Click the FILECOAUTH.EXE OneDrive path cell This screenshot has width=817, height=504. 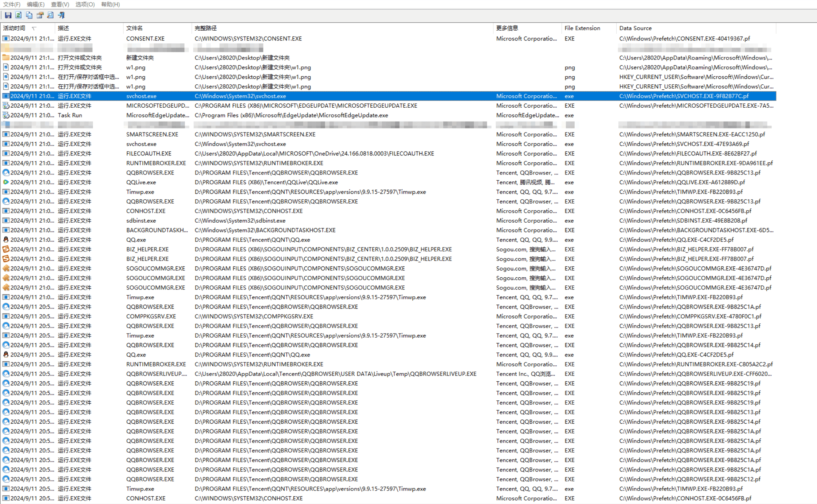(x=314, y=153)
